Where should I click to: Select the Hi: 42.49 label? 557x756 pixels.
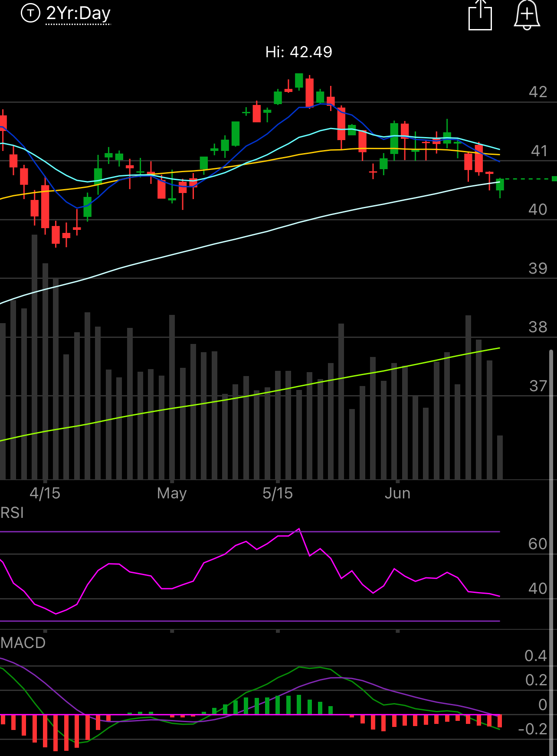[x=299, y=52]
